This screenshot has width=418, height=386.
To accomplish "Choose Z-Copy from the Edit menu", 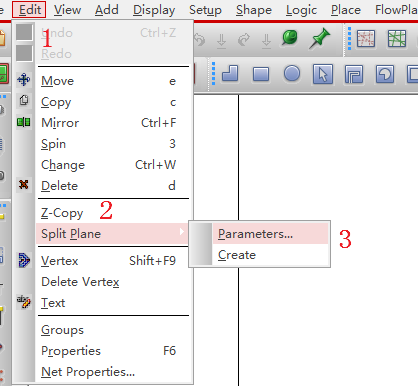I will click(62, 213).
